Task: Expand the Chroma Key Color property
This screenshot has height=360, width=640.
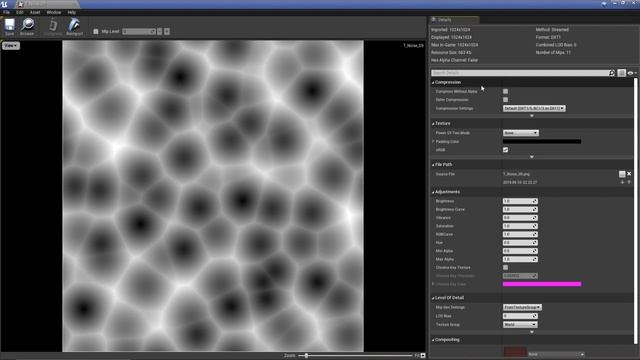Action: click(x=433, y=284)
